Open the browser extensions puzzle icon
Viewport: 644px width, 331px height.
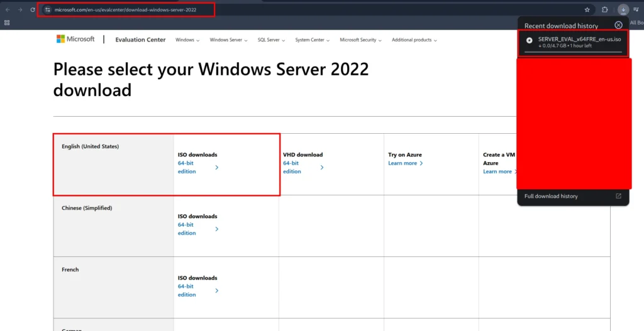[604, 10]
